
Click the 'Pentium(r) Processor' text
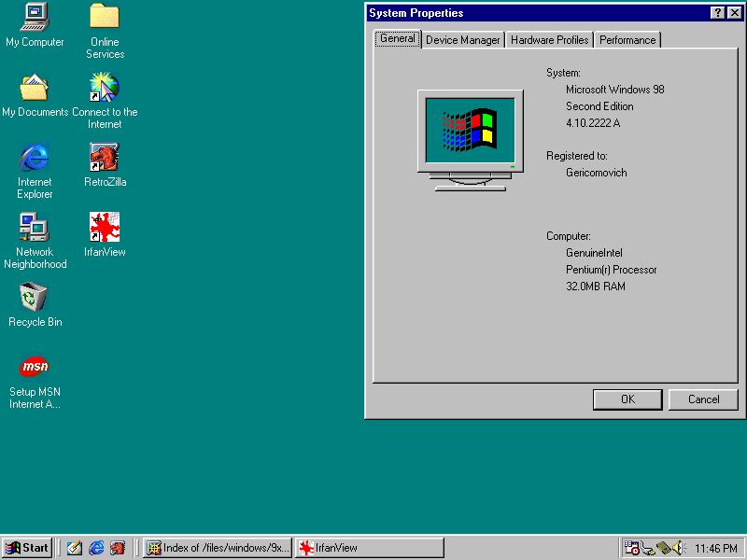coord(611,270)
